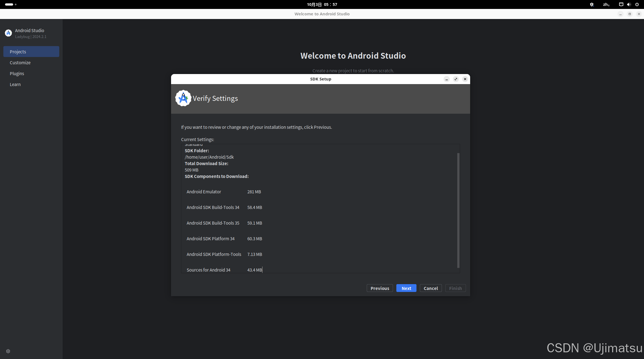Click the Android Studio logo in sidebar
Viewport: 644px width, 359px height.
click(8, 33)
